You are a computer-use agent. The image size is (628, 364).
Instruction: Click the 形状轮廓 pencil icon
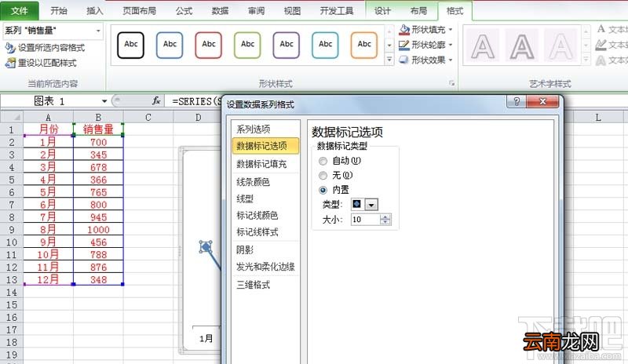tap(404, 45)
